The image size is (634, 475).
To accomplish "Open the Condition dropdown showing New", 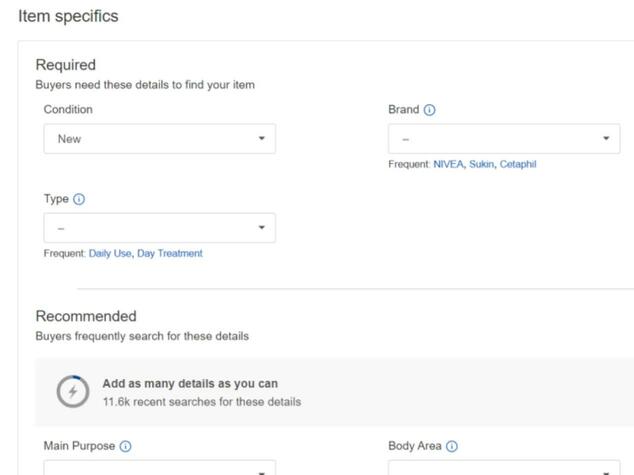I will coord(160,139).
